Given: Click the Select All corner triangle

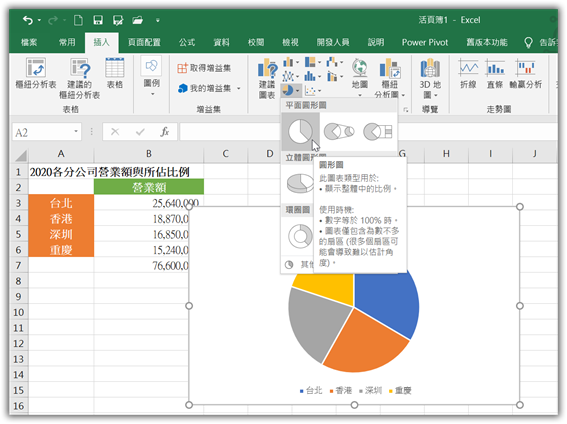Looking at the screenshot, I should (x=21, y=155).
